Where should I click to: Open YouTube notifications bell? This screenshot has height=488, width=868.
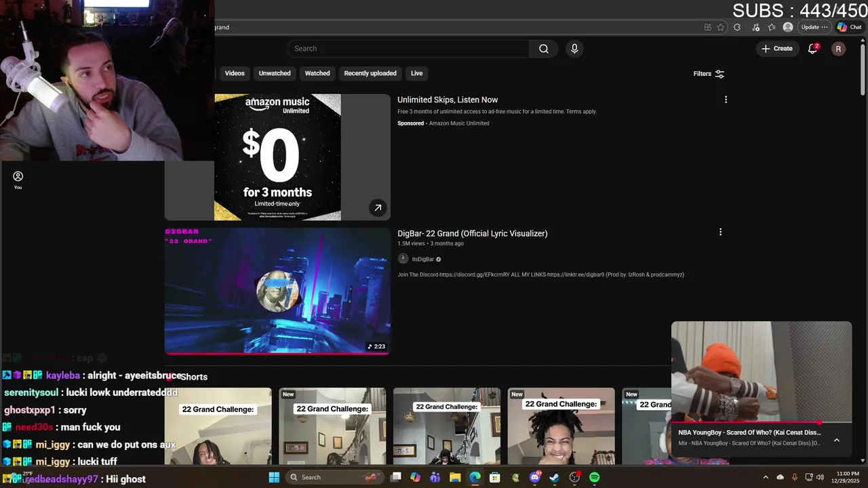(x=812, y=49)
